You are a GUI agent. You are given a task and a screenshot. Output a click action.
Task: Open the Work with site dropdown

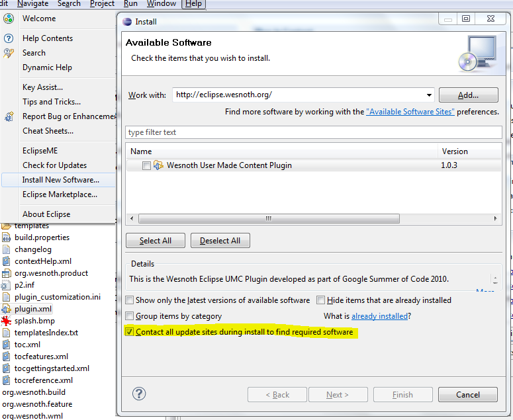[x=428, y=95]
